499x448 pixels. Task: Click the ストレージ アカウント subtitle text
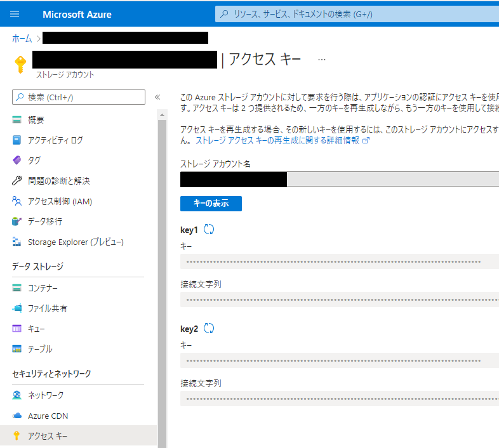click(65, 75)
